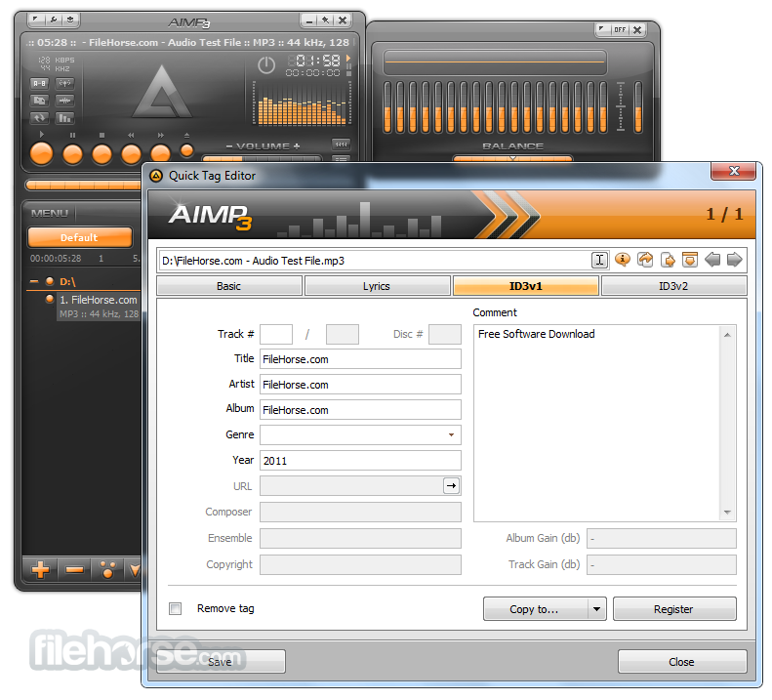Click the orange Play button
Viewport: 772px width, 700px height.
(41, 153)
